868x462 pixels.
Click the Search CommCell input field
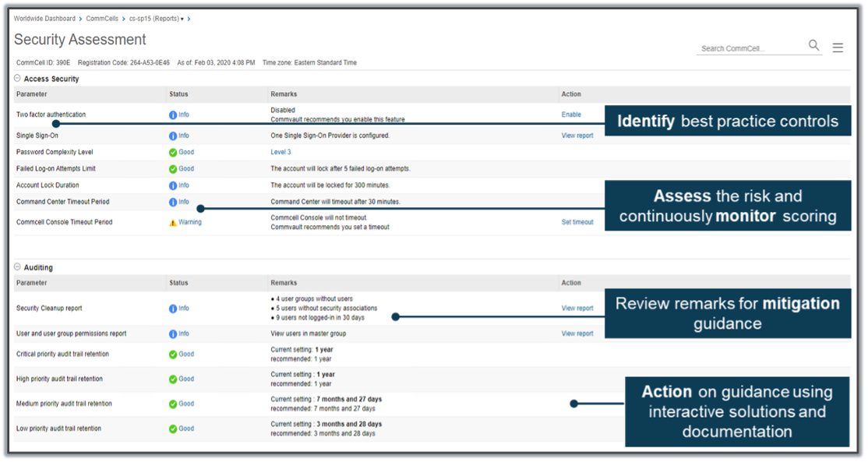[750, 48]
